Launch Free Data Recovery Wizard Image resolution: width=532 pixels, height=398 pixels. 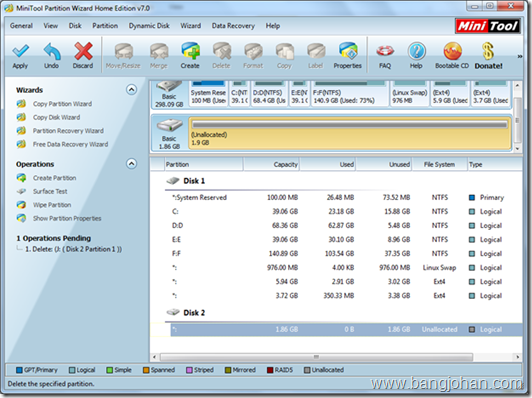(x=71, y=144)
